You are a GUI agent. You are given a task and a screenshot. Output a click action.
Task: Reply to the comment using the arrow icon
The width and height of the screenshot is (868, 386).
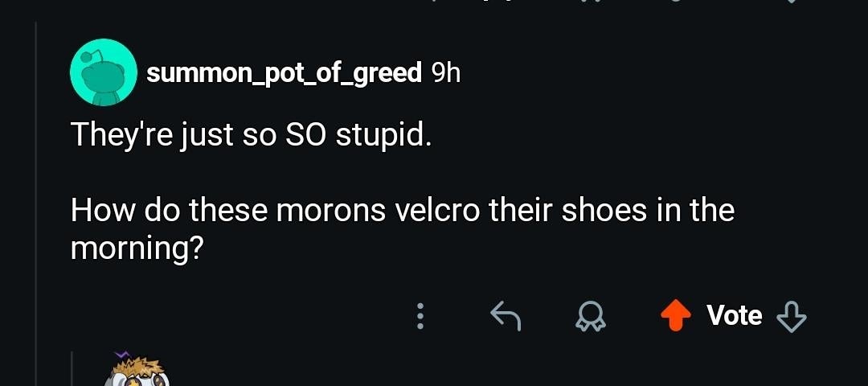tap(506, 317)
